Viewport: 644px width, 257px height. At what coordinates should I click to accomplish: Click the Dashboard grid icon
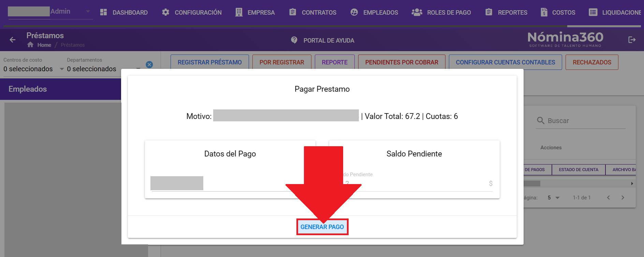click(x=103, y=12)
